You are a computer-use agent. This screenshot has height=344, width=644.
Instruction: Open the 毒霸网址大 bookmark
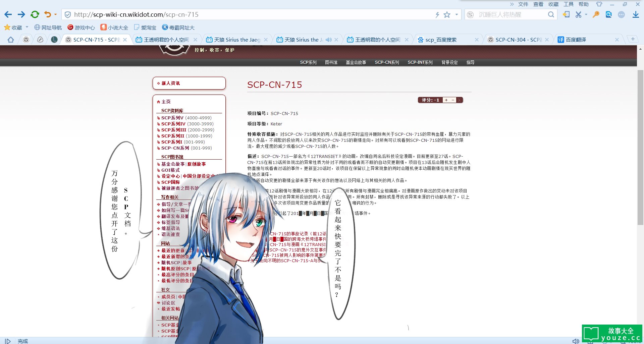click(178, 27)
